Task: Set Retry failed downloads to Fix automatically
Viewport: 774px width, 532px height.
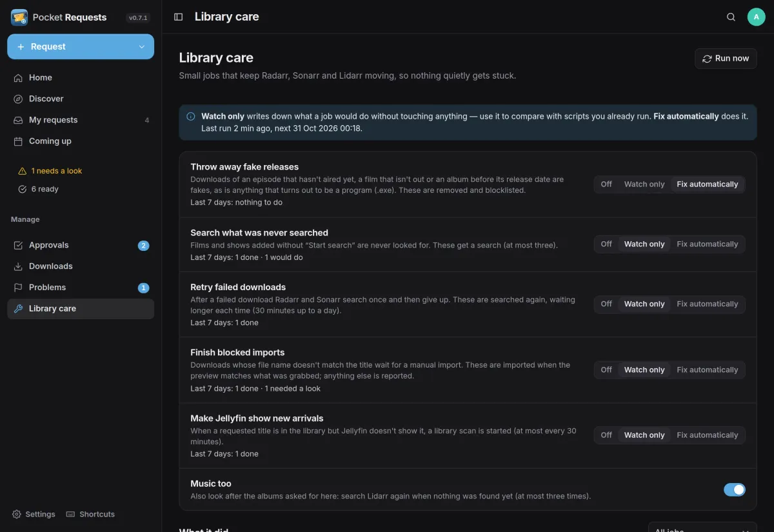Action: [x=708, y=304]
